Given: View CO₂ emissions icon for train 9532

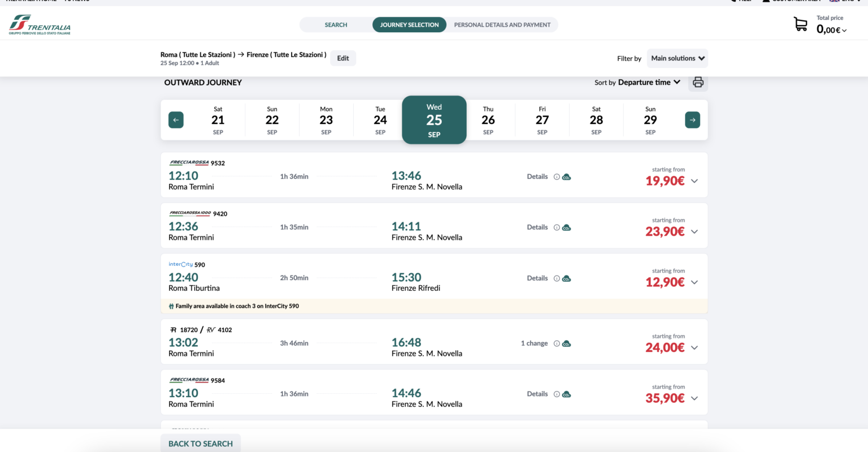Looking at the screenshot, I should (x=566, y=177).
